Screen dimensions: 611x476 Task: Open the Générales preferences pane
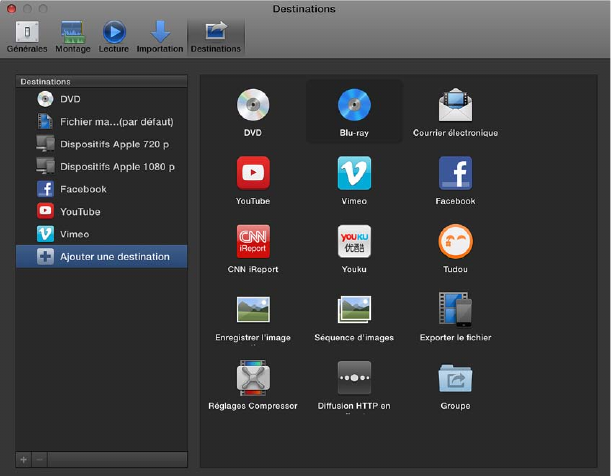(27, 37)
